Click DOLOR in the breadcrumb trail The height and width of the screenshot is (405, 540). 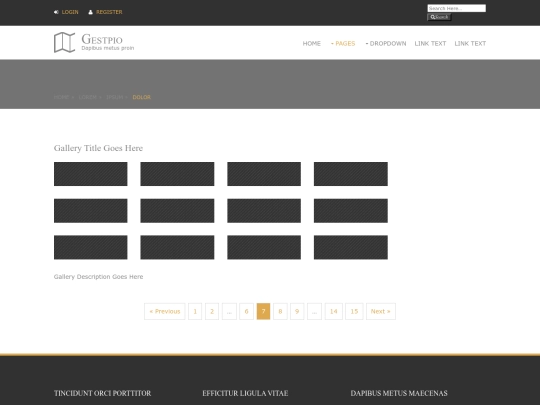point(142,97)
